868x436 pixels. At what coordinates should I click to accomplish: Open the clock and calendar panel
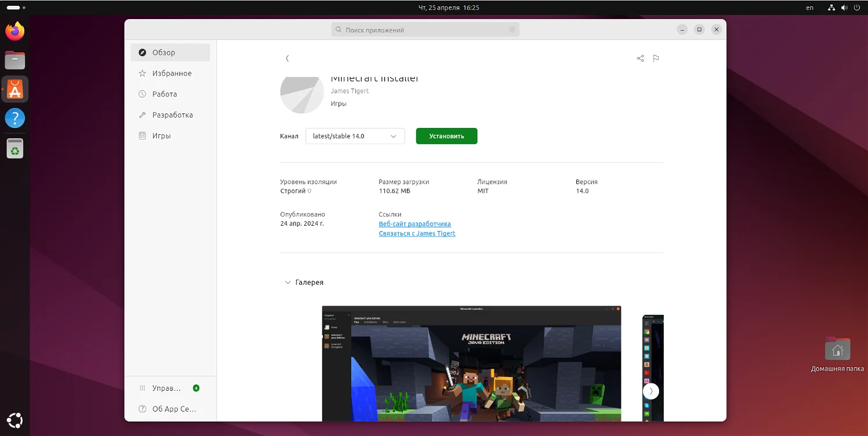(x=448, y=8)
